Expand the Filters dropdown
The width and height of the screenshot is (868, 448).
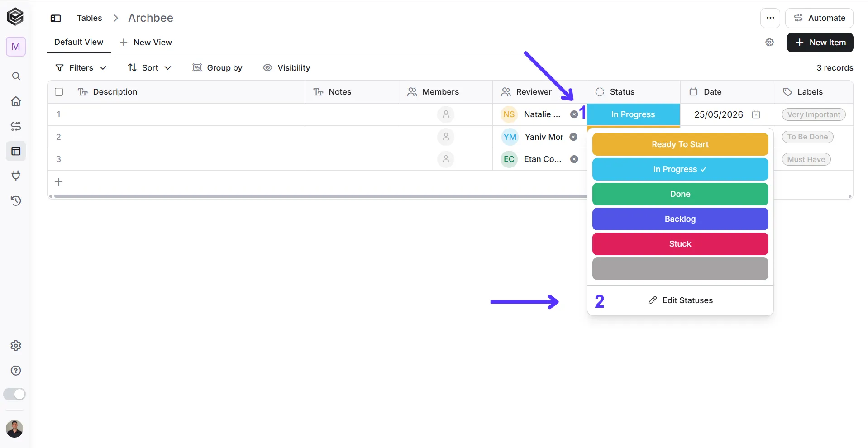tap(81, 68)
